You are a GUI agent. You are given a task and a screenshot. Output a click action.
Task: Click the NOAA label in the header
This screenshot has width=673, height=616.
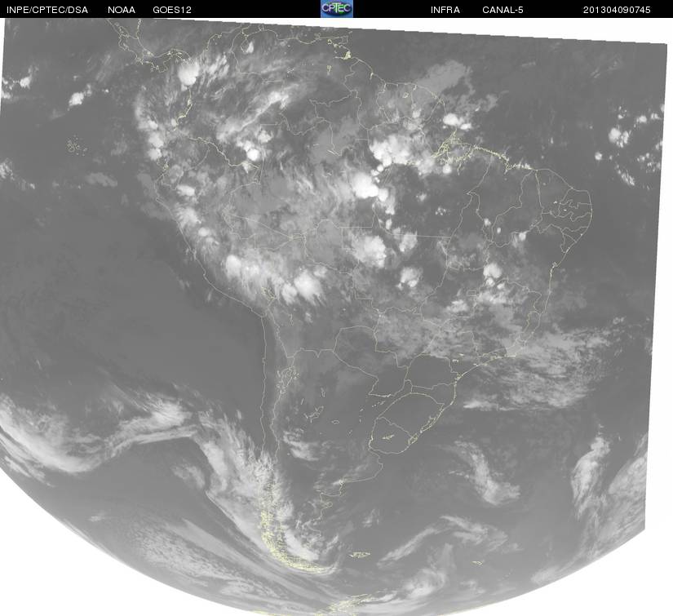[x=122, y=10]
